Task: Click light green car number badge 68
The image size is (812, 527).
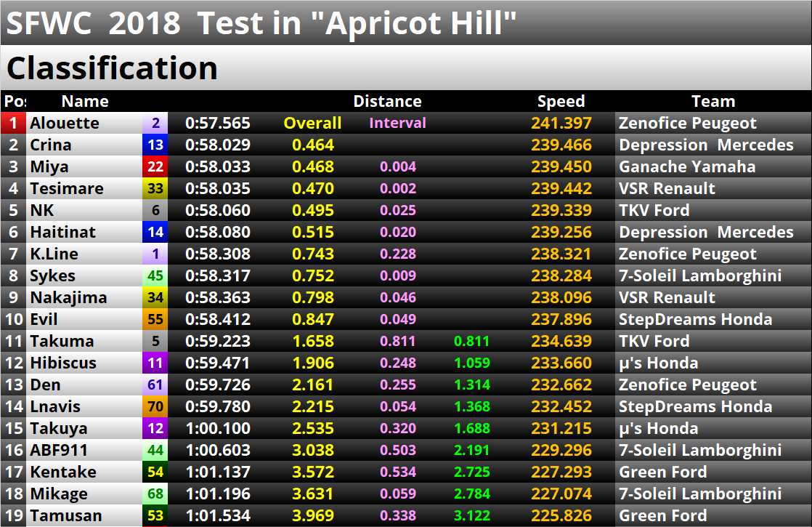Action: pos(155,494)
